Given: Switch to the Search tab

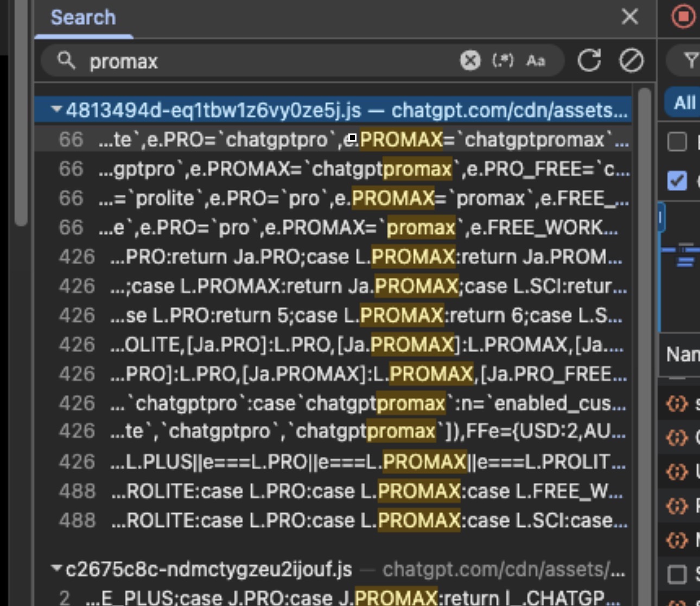Looking at the screenshot, I should coord(83,17).
